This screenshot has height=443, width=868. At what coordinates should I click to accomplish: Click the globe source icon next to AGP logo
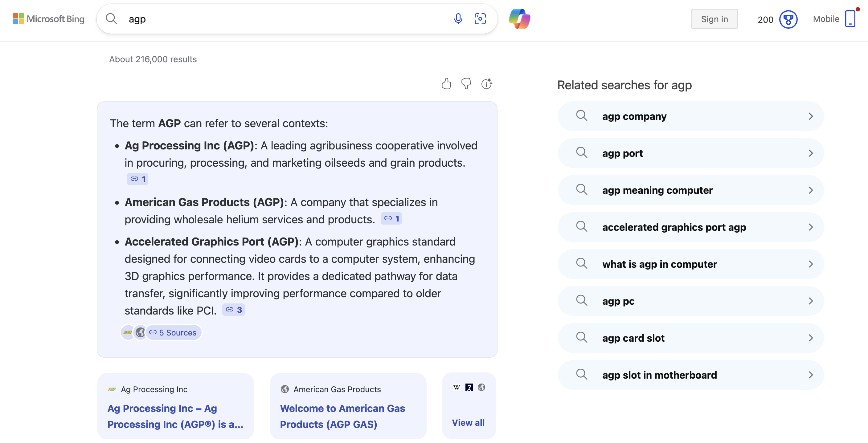(140, 332)
